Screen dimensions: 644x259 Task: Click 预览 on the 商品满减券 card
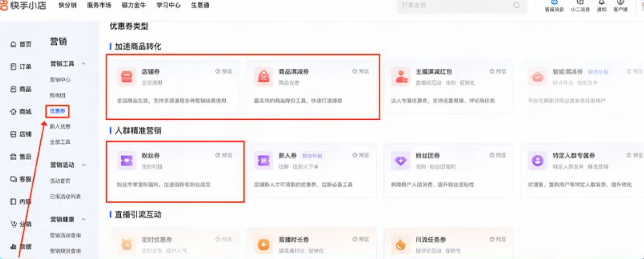[x=361, y=71]
